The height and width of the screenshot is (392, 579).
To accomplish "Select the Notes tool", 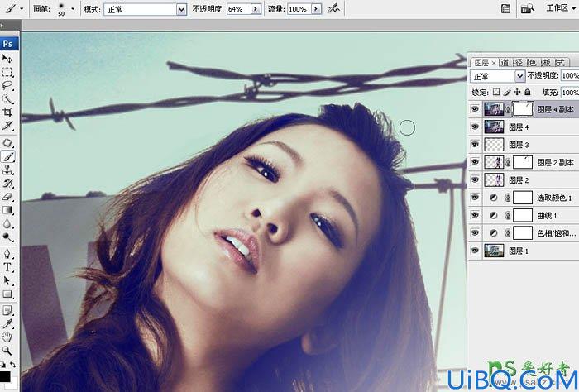I will pyautogui.click(x=7, y=310).
